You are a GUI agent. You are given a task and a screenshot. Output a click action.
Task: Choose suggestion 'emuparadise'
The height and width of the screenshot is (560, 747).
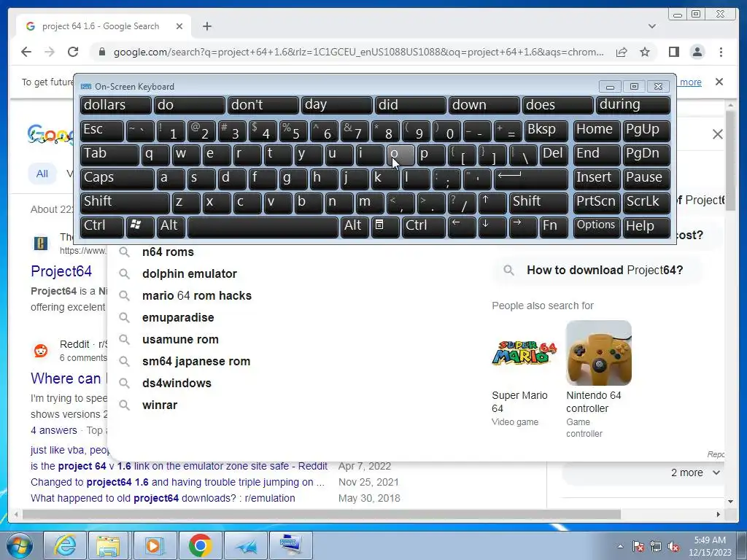click(x=178, y=318)
